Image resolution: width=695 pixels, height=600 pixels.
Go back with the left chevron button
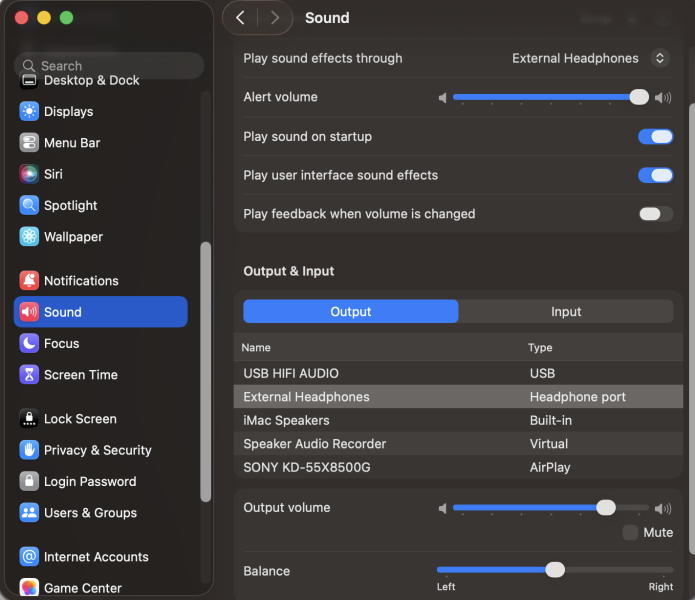pyautogui.click(x=240, y=18)
